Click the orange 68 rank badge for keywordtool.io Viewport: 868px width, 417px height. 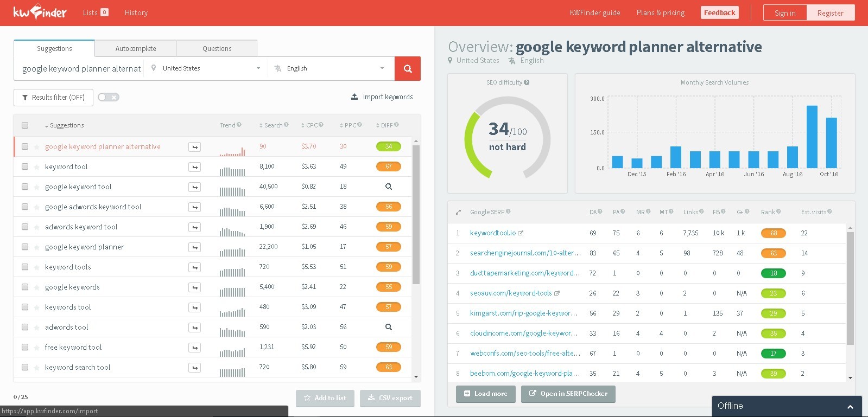[x=774, y=233]
